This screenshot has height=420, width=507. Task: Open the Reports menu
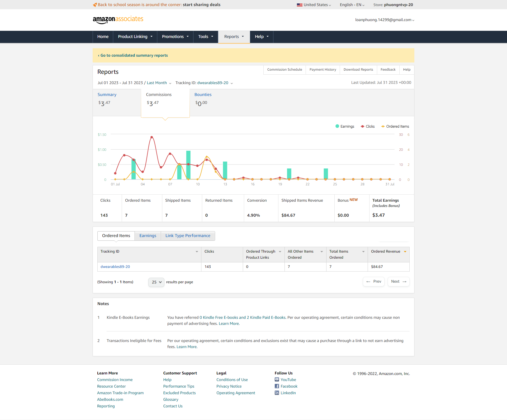[x=234, y=37]
